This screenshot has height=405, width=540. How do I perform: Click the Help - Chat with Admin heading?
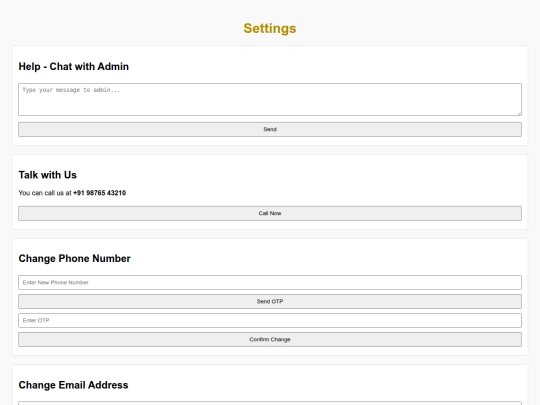pos(74,66)
